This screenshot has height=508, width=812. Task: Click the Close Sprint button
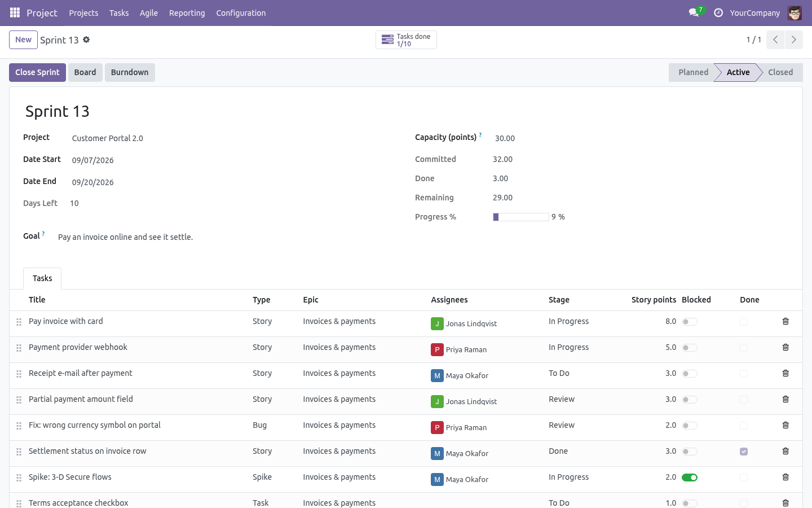point(37,72)
